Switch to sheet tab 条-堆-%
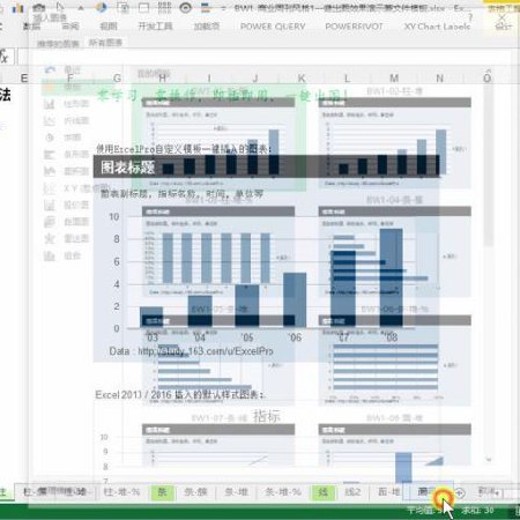The image size is (520, 520). [283, 492]
